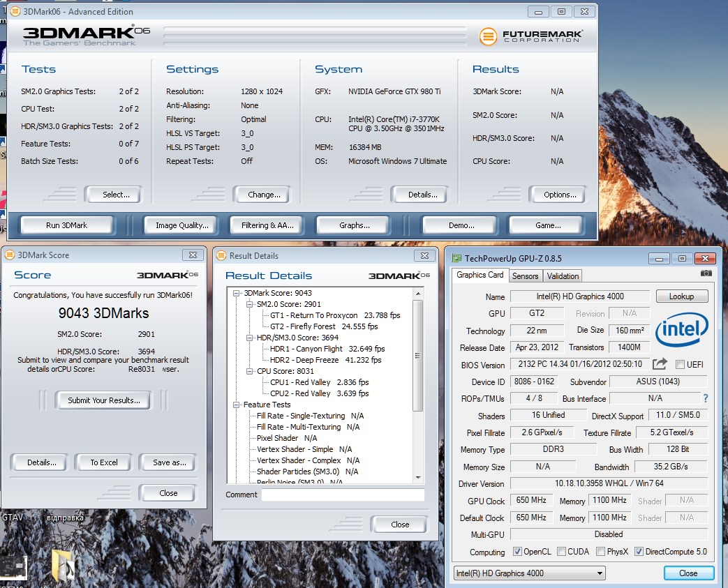Collapse the Feature Tests tree node

[237, 405]
